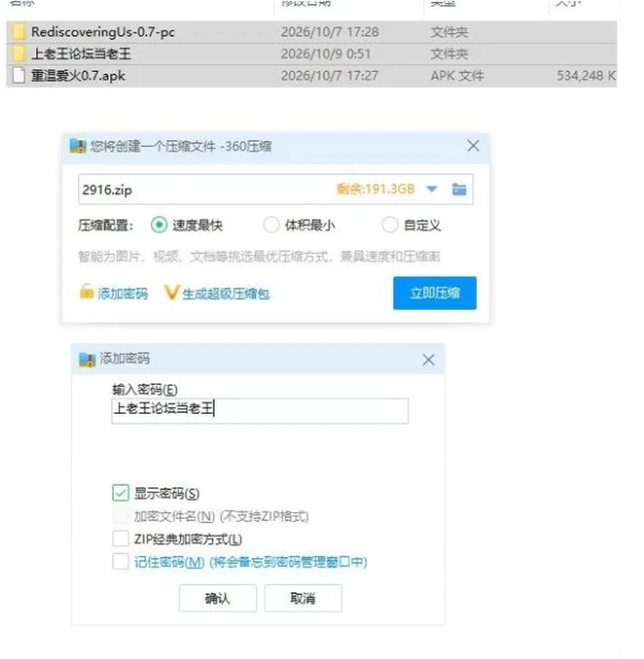Select the 重温爱火0.7.apk file name

tap(78, 76)
